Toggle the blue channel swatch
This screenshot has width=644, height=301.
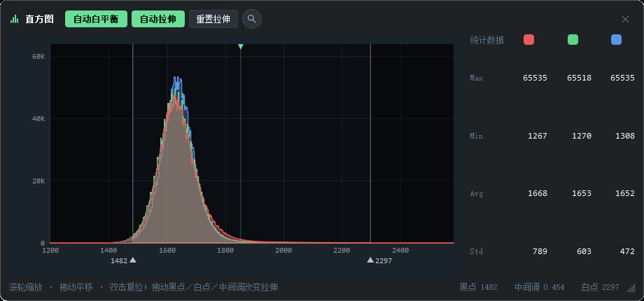616,40
